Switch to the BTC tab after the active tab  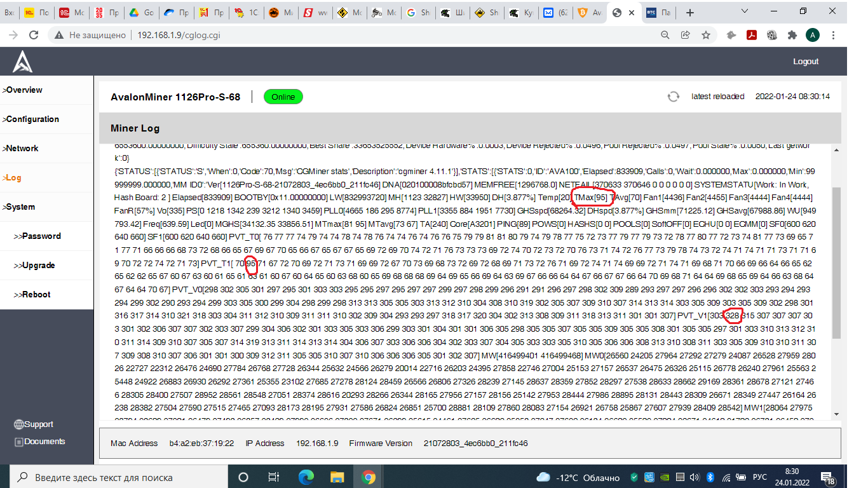658,13
